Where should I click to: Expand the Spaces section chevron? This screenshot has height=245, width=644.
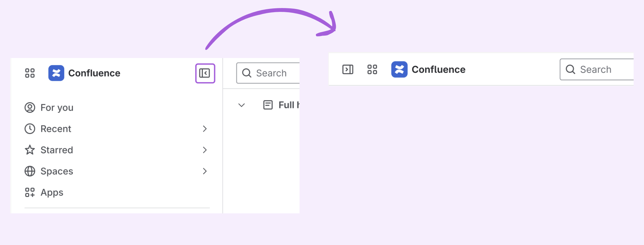[205, 171]
